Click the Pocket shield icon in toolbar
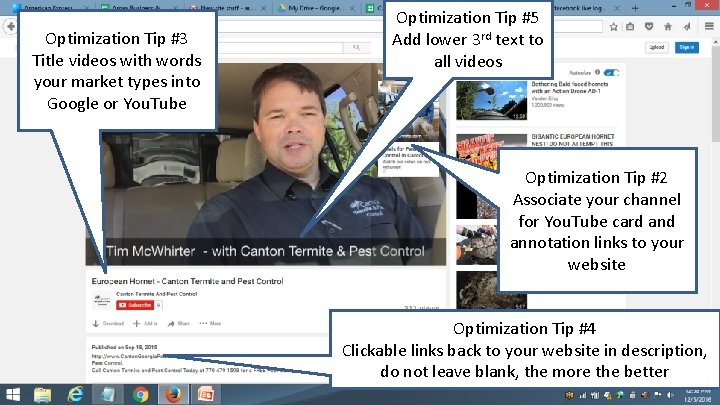The width and height of the screenshot is (720, 405). pyautogui.click(x=649, y=27)
